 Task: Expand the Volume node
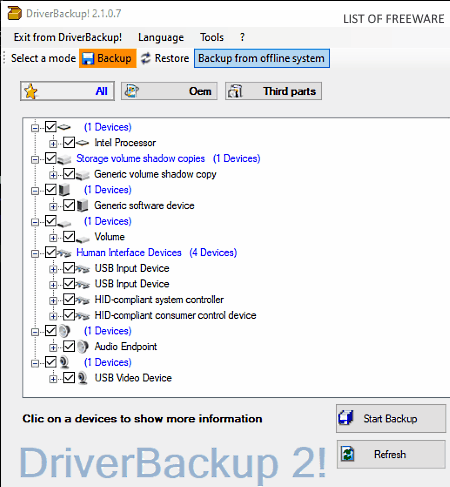[53, 238]
